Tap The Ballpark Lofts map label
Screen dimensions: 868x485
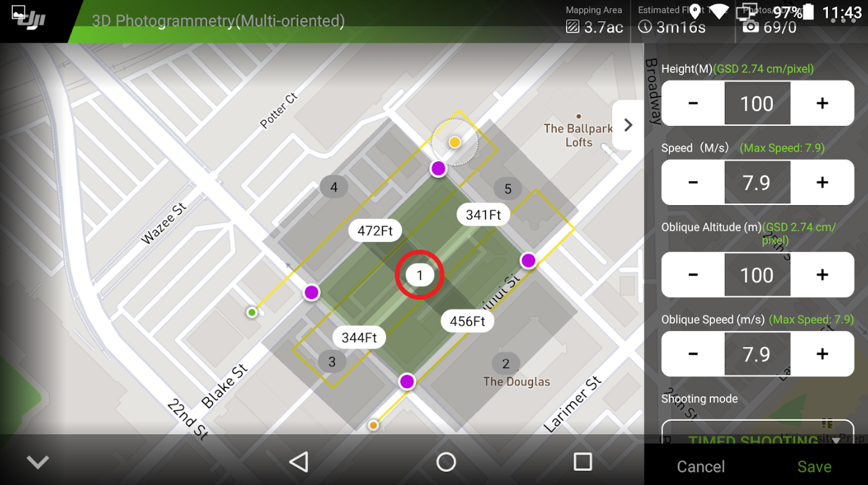[x=578, y=135]
